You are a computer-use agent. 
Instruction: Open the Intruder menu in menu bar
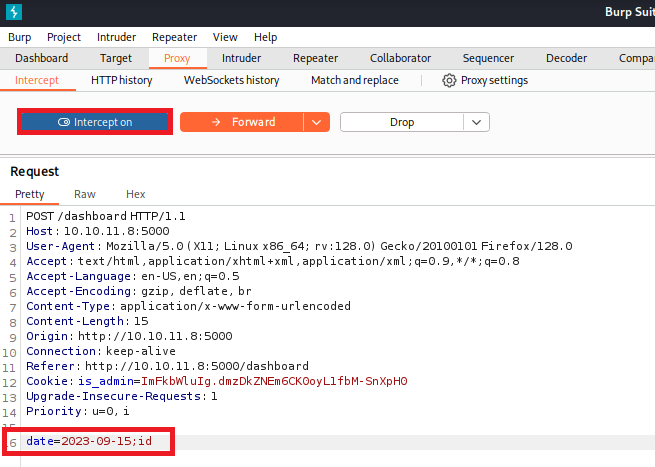(x=119, y=37)
